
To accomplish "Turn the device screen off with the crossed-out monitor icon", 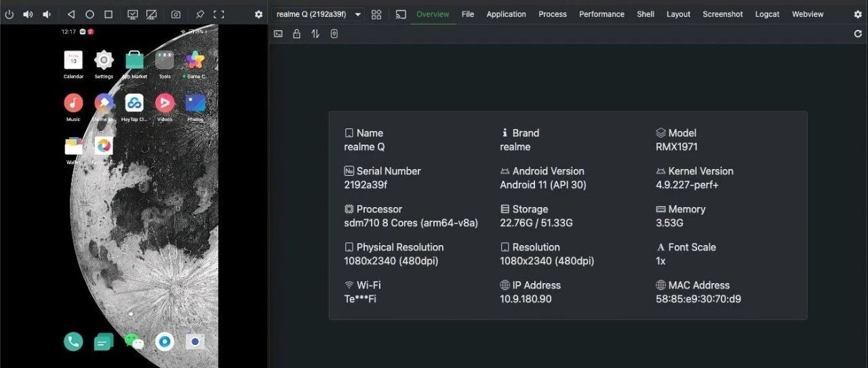I will coord(152,14).
